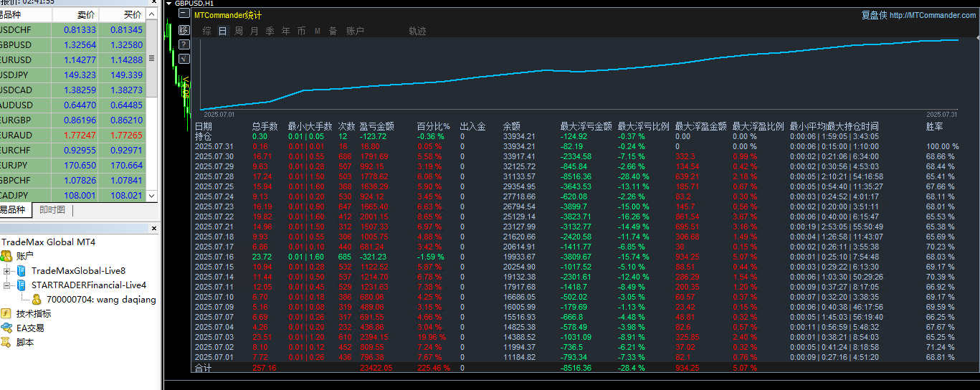Switch to the 周 weekly statistics tab
Viewport: 980px width, 390px height.
(239, 31)
